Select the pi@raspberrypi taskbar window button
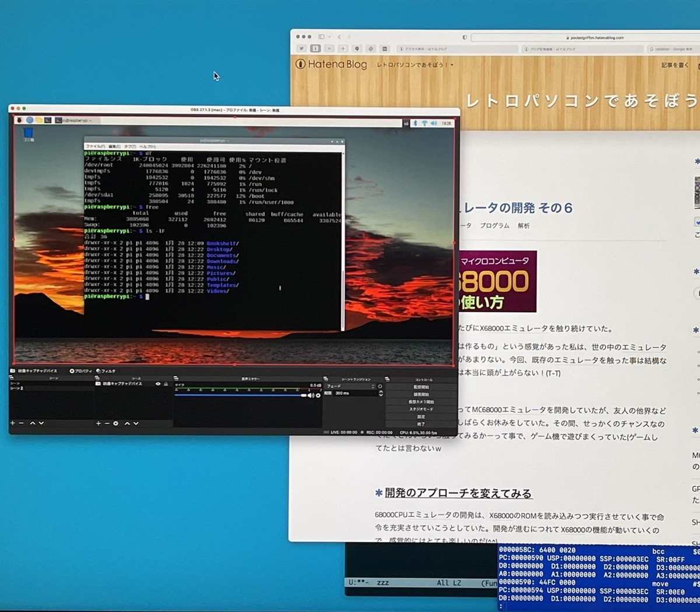Image resolution: width=700 pixels, height=612 pixels. click(x=77, y=120)
